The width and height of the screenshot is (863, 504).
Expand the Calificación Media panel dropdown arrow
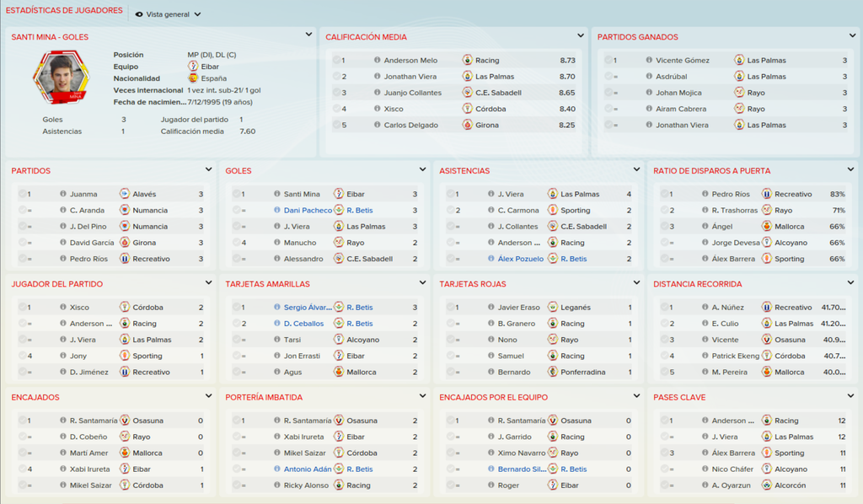click(580, 35)
